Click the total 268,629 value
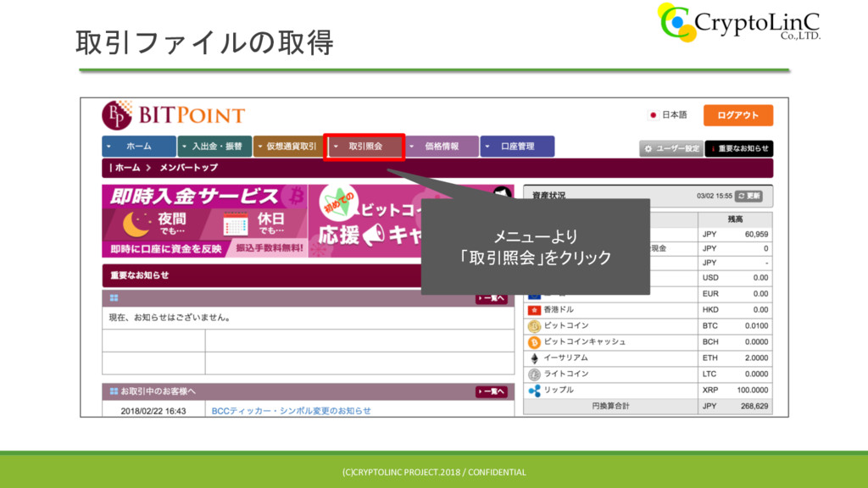 754,406
